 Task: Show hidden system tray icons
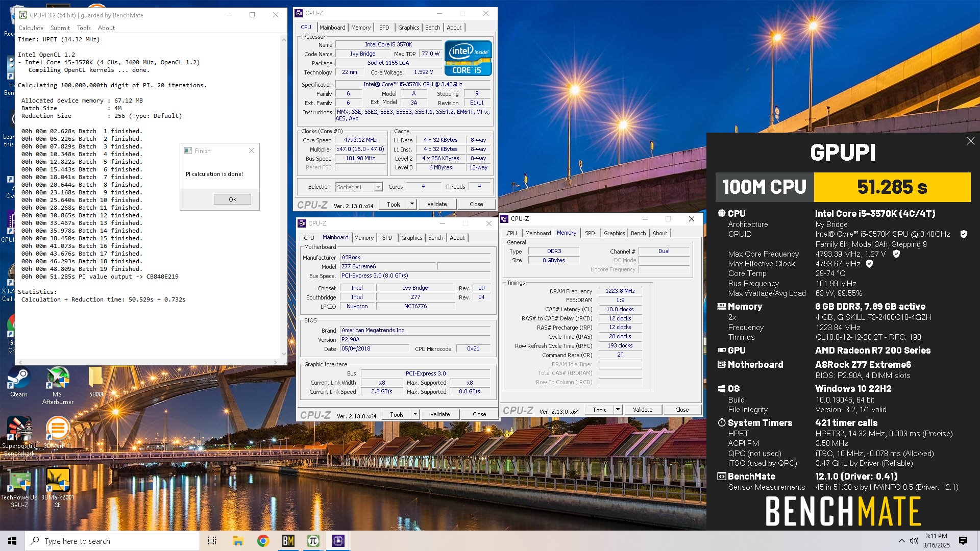[901, 541]
